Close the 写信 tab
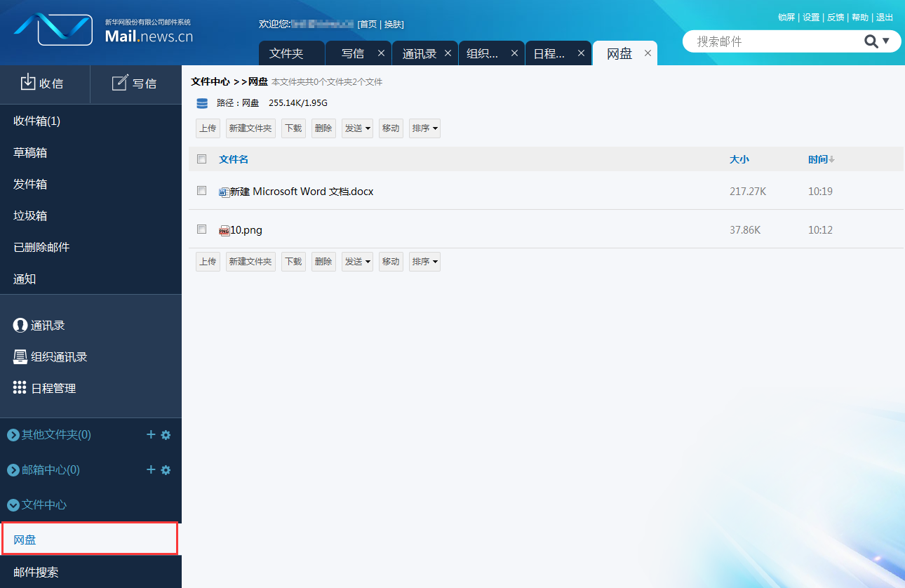This screenshot has width=905, height=588. [381, 53]
